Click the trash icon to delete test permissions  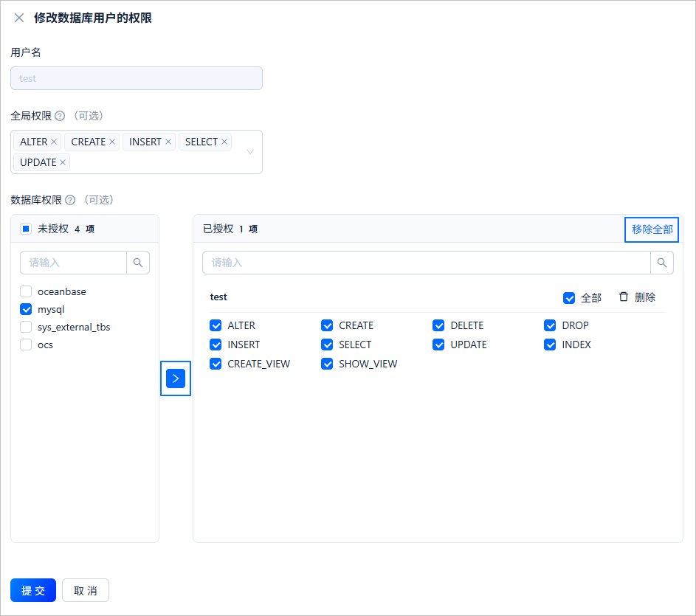[x=624, y=297]
